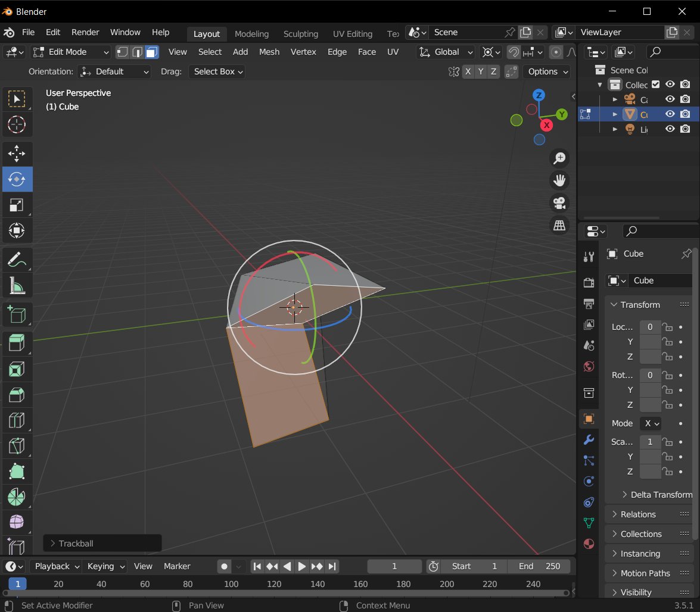Hide the Cube with its eye icon

[x=670, y=114]
